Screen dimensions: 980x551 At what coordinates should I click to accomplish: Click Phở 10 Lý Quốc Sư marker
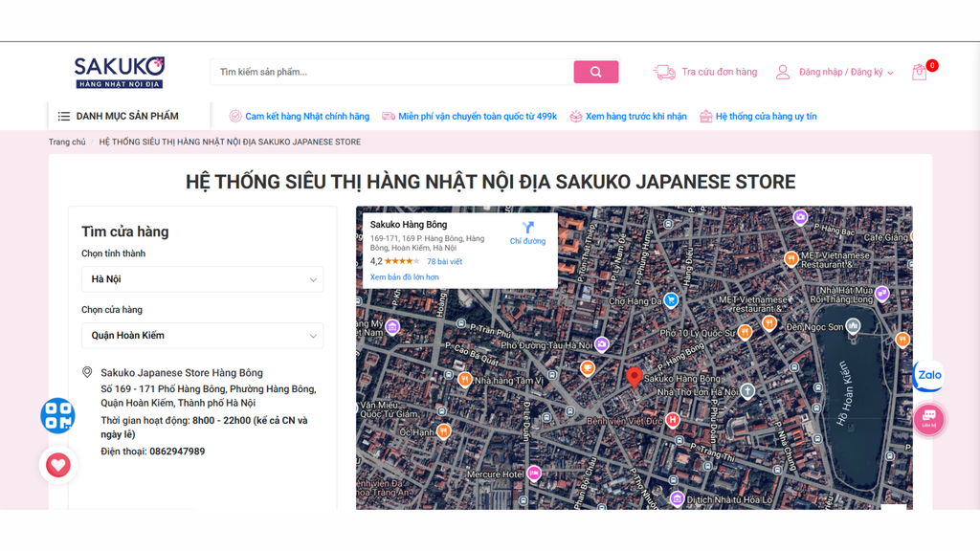tap(745, 332)
